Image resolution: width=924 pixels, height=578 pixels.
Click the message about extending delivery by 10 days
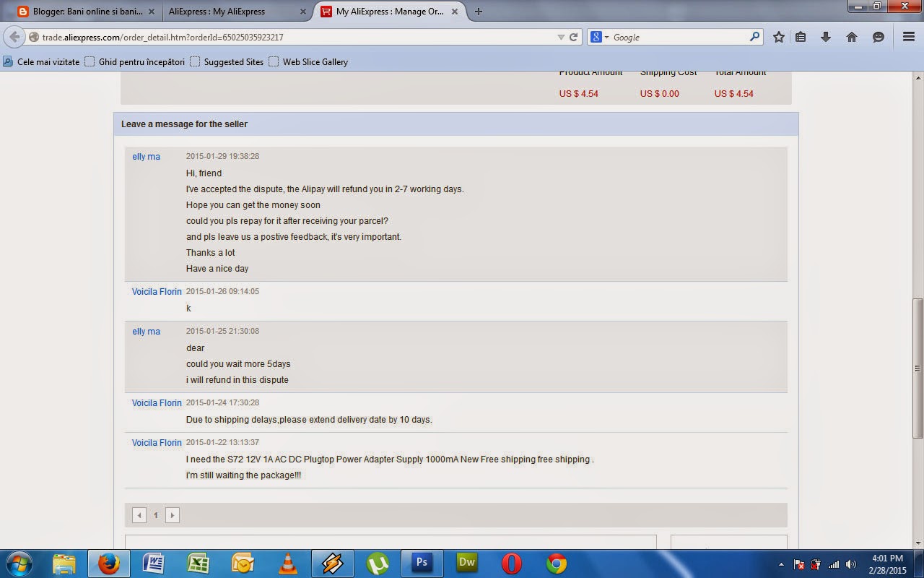[309, 420]
